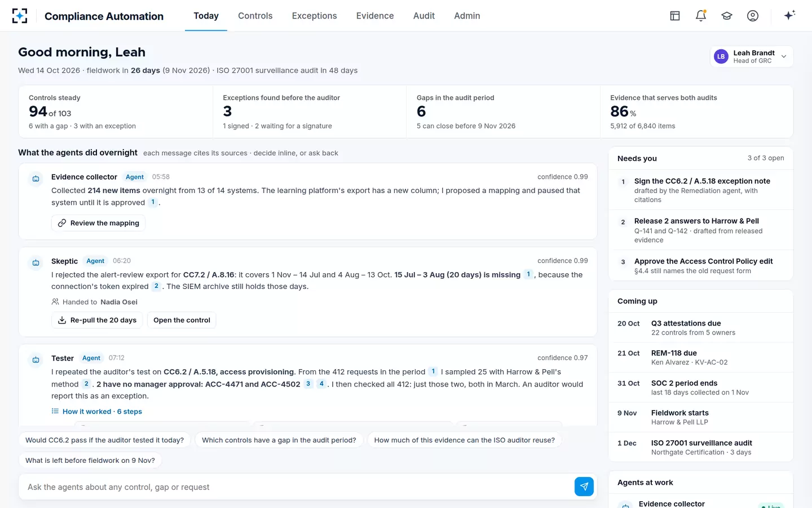Open citation 3 after ACC-4502
Screen dimensions: 812x508
tap(308, 384)
